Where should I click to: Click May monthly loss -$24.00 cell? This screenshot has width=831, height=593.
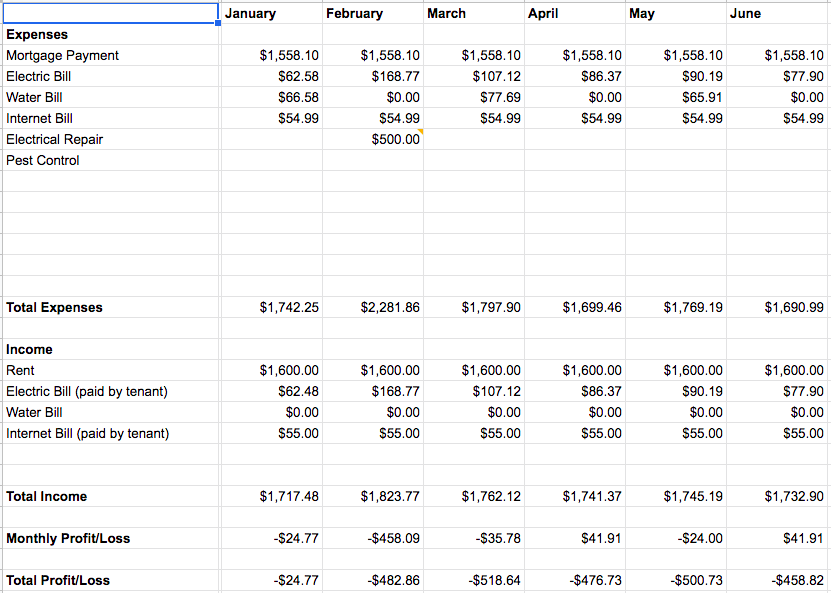pyautogui.click(x=676, y=538)
